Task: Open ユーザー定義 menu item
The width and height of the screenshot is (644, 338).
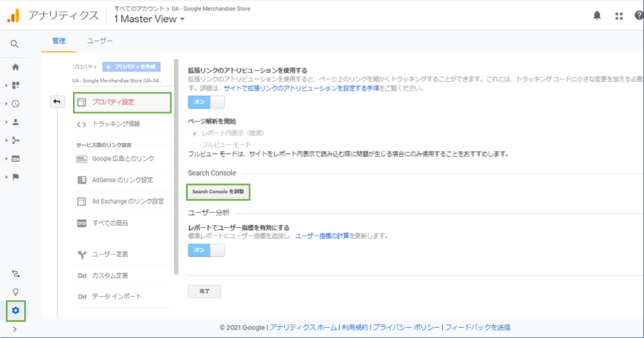Action: [x=123, y=254]
